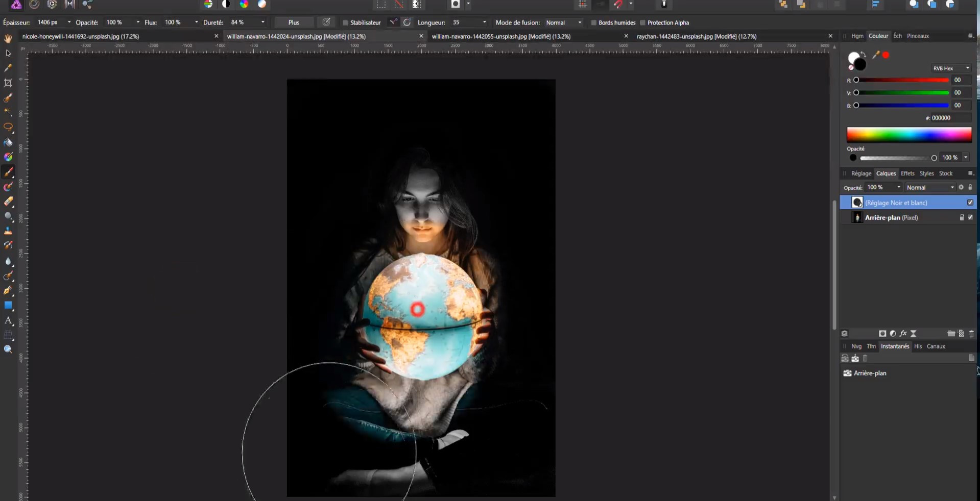Open the Canaux panel tab
Screen dimensions: 980x501
point(936,346)
